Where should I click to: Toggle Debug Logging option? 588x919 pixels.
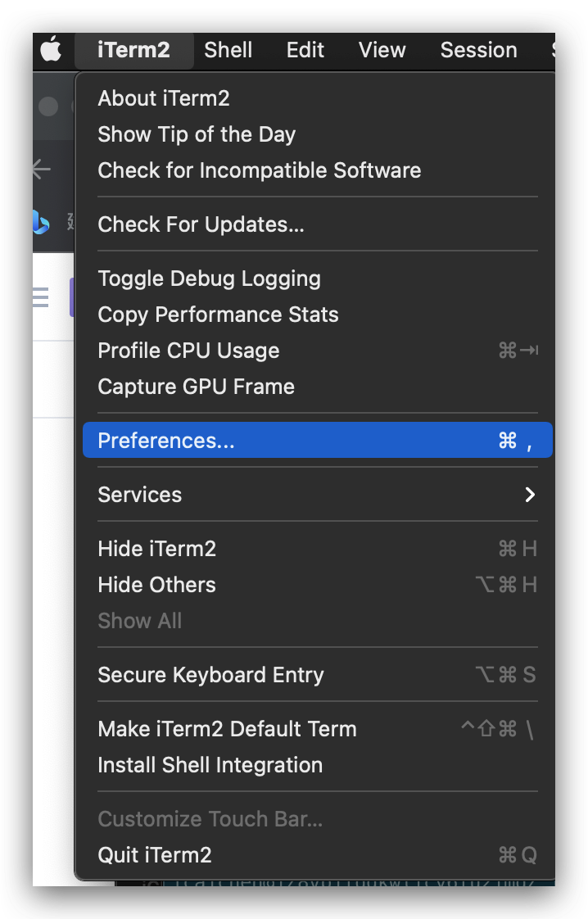(x=210, y=278)
